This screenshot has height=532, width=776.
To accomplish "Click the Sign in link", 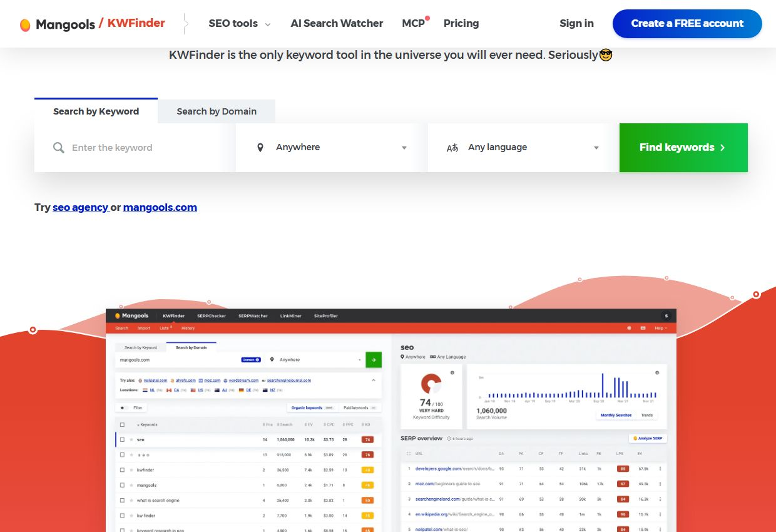I will 576,24.
